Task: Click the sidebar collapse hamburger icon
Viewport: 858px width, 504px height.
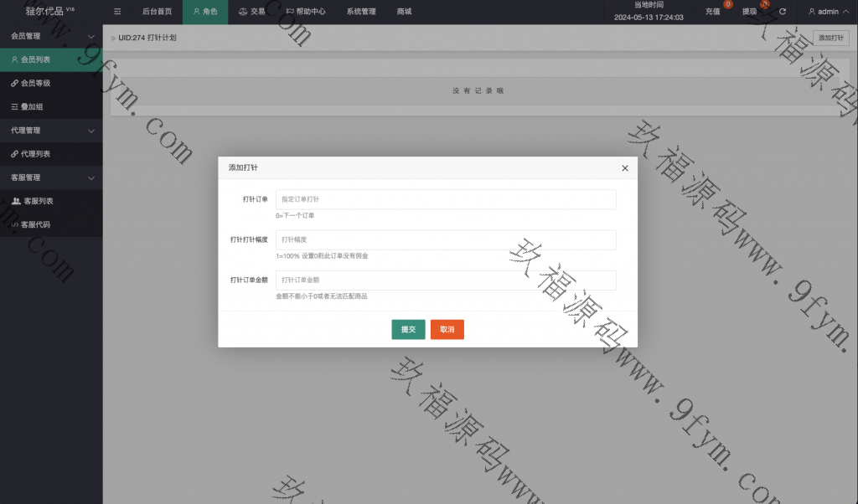Action: pyautogui.click(x=117, y=12)
